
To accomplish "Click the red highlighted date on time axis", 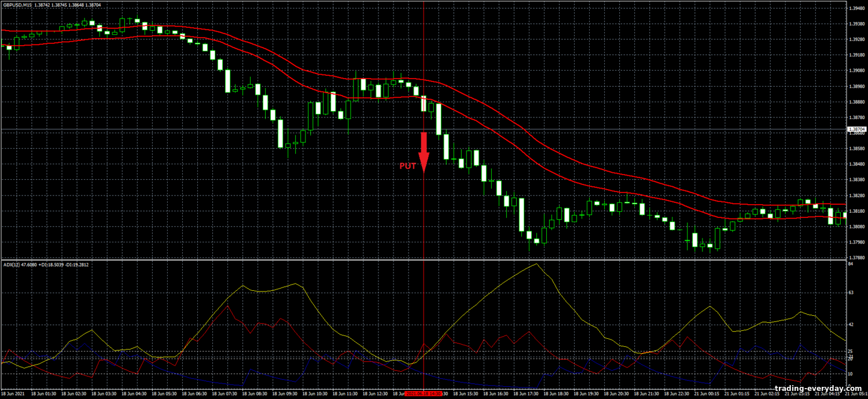I will pos(424,393).
